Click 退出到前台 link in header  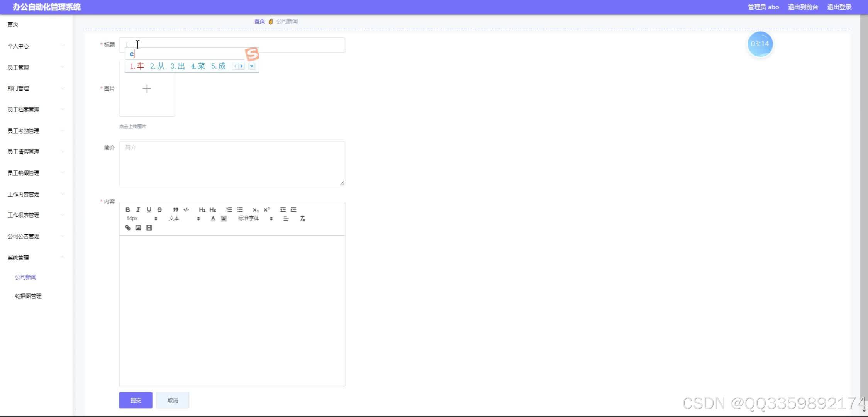tap(803, 7)
